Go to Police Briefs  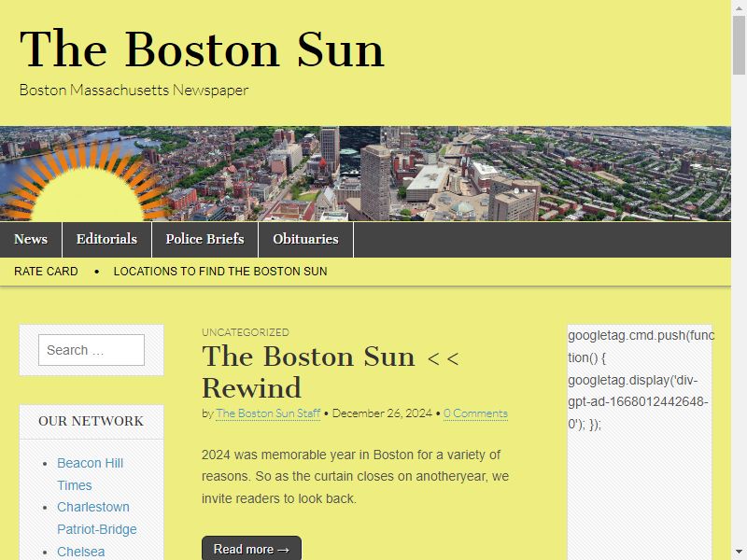204,239
